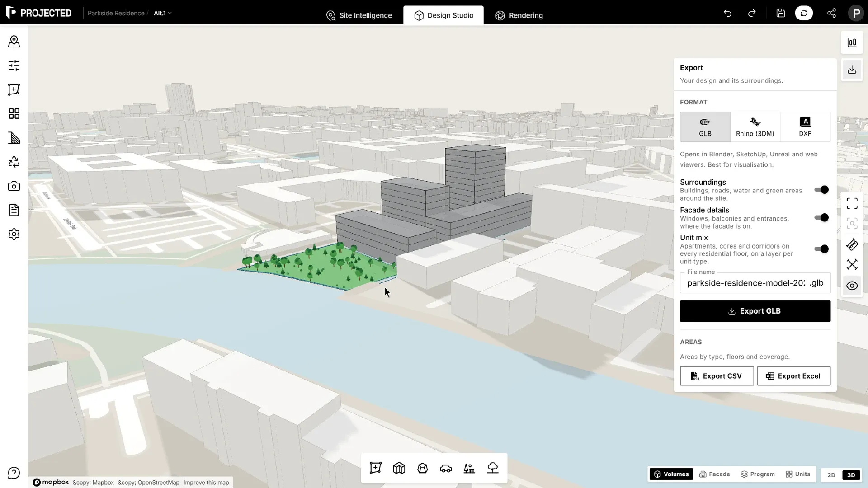Open the user profile P avatar
The image size is (868, 488).
(856, 13)
